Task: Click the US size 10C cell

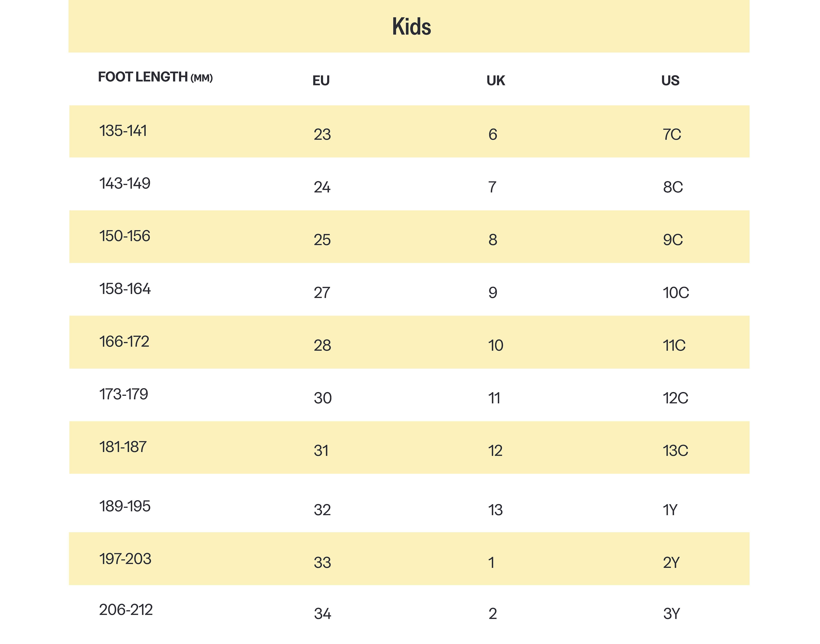Action: pyautogui.click(x=676, y=293)
